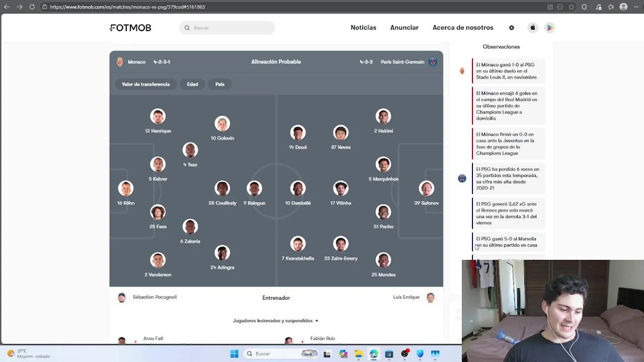Open coach Sébastien Pocognoli
The image size is (644, 362).
[147, 297]
